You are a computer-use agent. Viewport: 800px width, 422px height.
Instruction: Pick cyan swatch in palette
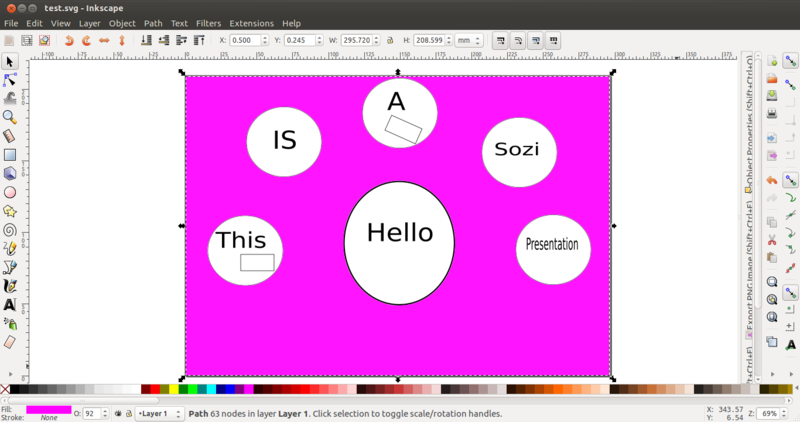pyautogui.click(x=211, y=389)
